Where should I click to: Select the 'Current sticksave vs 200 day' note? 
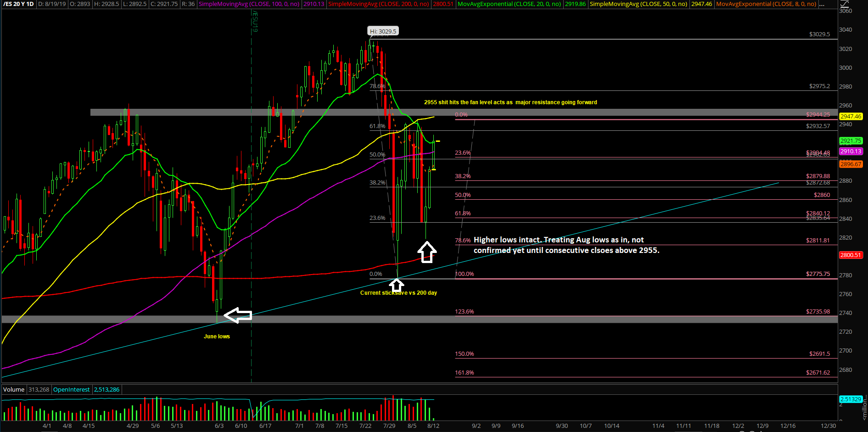coord(398,293)
